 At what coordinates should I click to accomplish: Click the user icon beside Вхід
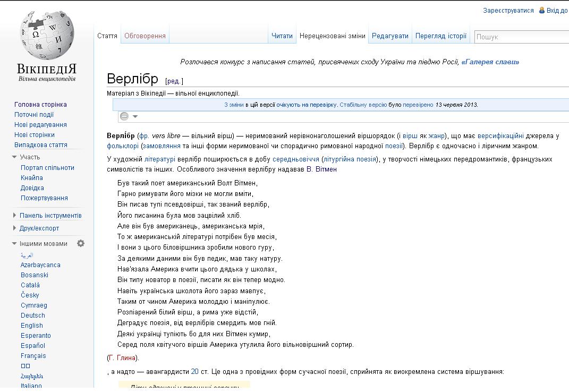click(542, 10)
